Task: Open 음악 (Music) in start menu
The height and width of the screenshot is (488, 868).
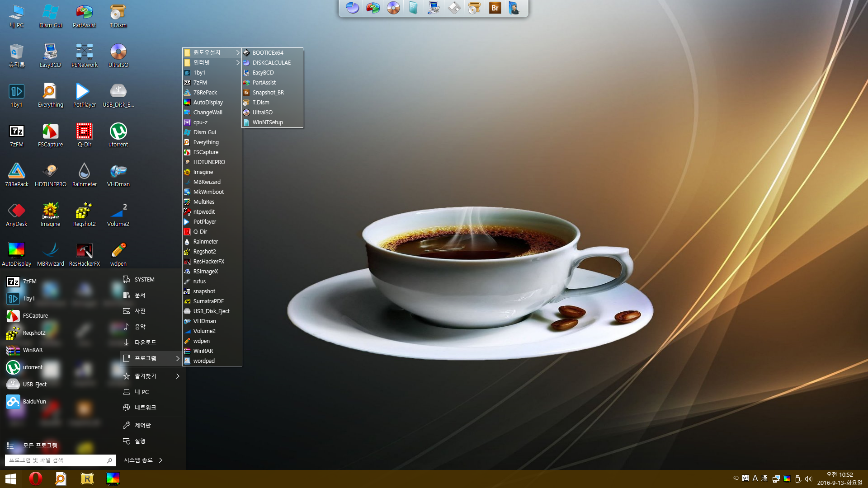Action: tap(152, 327)
